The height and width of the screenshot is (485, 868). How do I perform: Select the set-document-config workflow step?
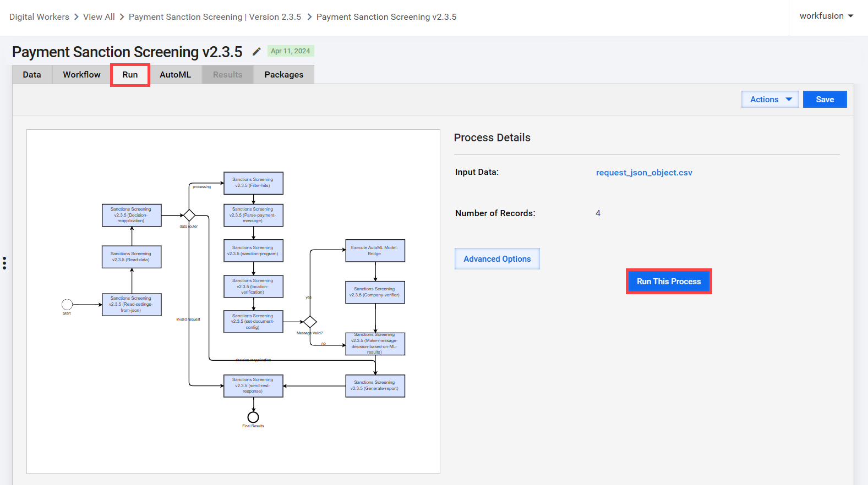(x=253, y=322)
